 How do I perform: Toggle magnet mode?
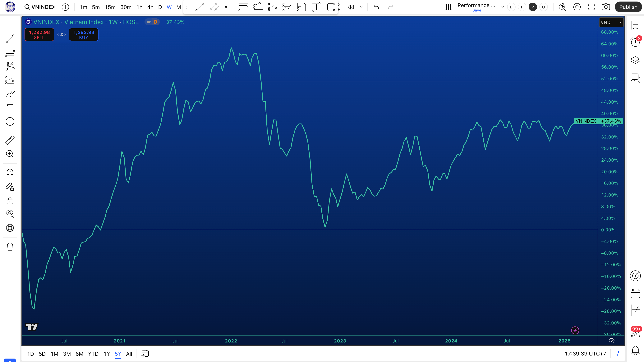coord(10,173)
